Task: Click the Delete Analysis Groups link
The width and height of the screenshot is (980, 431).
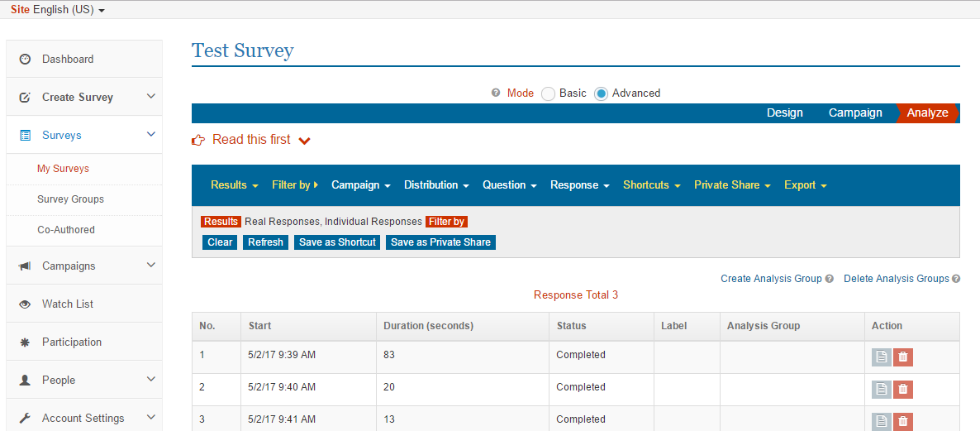Action: [x=897, y=279]
